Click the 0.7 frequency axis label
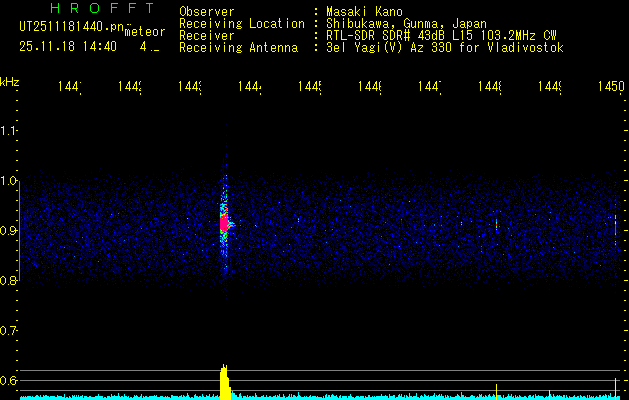This screenshot has width=629, height=400. click(x=9, y=331)
